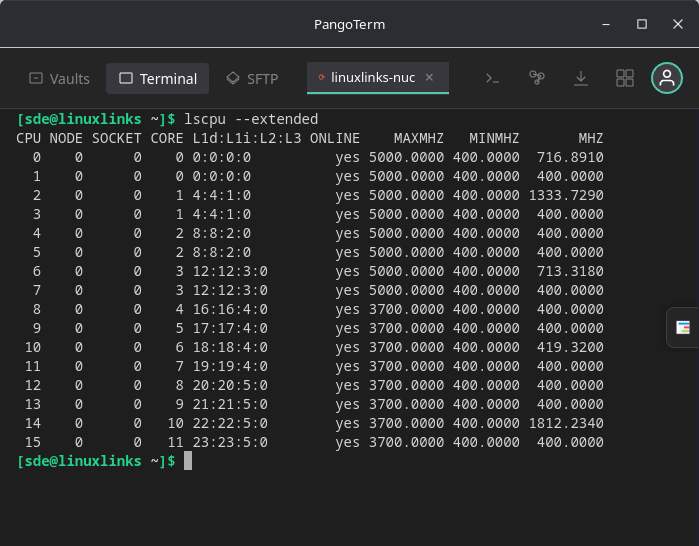Click the linuxlinks-nuc tab status icon

pos(321,78)
